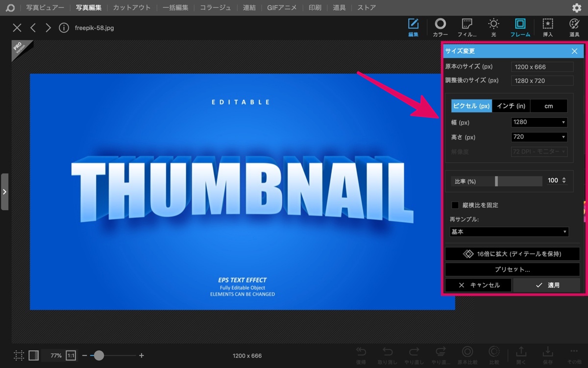Open the カラー (Color) tool
The height and width of the screenshot is (368, 588).
coord(440,27)
